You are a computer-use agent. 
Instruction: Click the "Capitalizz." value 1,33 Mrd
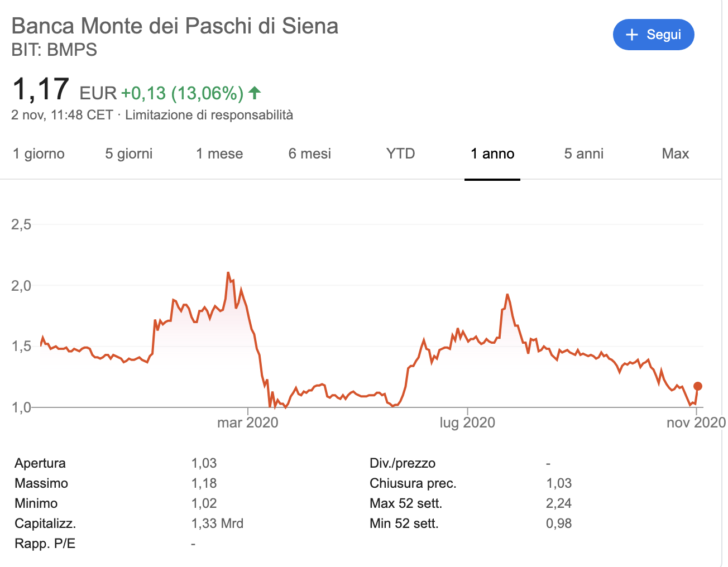tap(217, 523)
